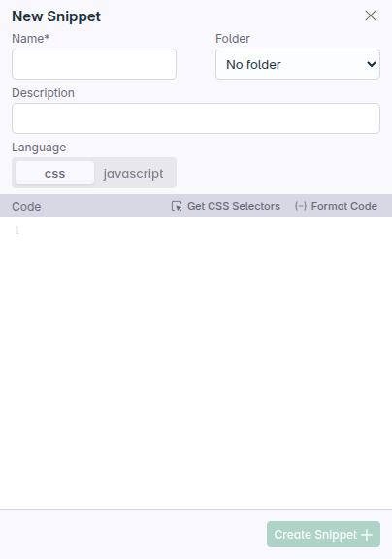Screen dimensions: 392x559
Task: Focus the Name input field
Action: (94, 64)
